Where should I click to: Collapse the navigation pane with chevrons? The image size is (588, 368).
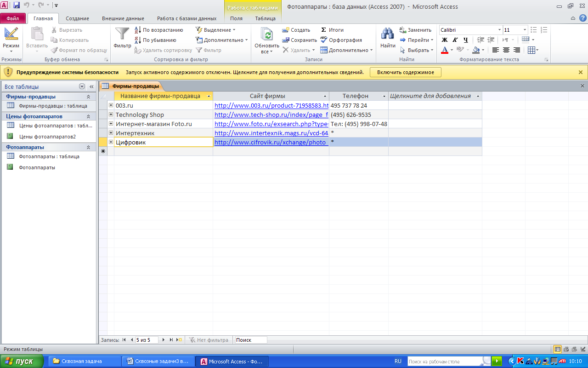click(91, 86)
